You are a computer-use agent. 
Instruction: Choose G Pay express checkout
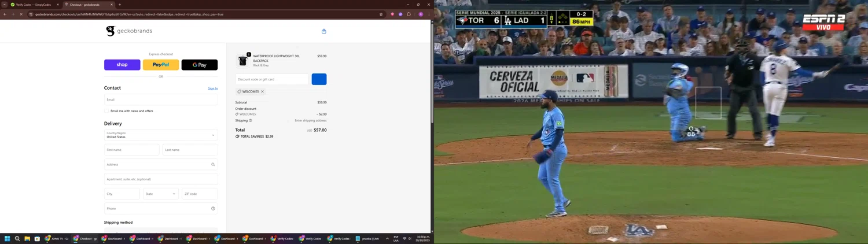pyautogui.click(x=200, y=65)
